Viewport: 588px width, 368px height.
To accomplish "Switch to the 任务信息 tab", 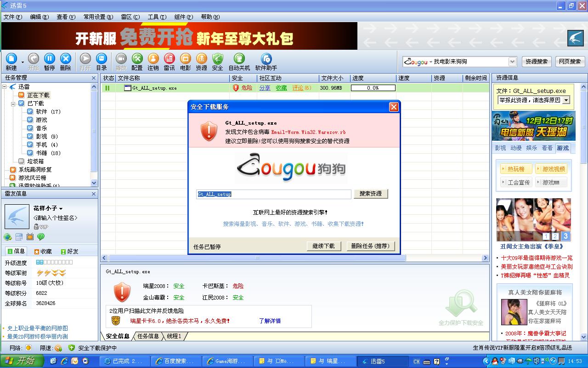I will [x=148, y=336].
